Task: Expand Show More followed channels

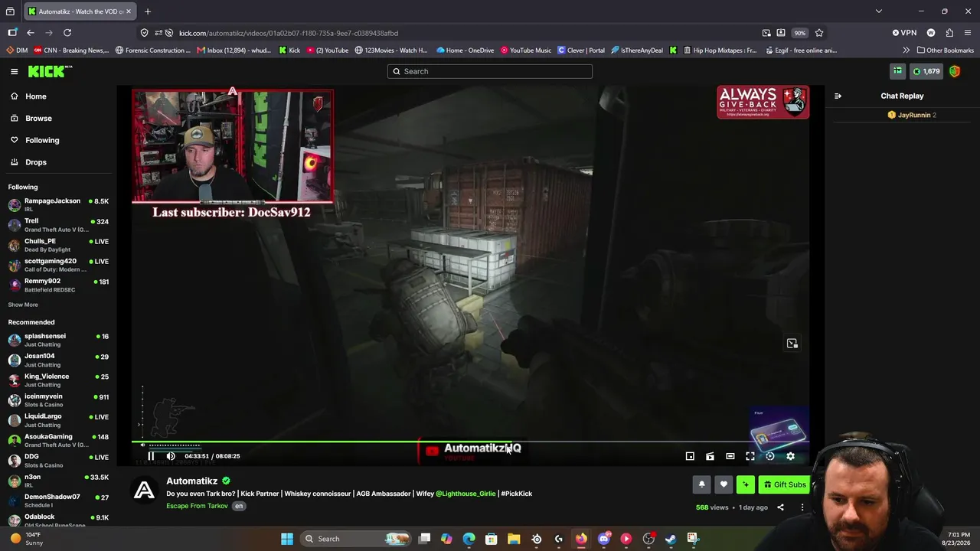Action: tap(23, 305)
